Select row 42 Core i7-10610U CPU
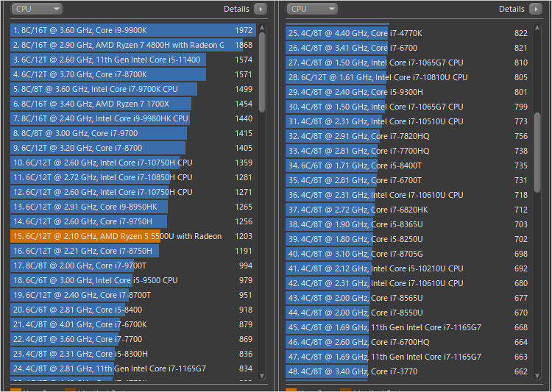Screen dimensions: 552x392 coord(408,283)
